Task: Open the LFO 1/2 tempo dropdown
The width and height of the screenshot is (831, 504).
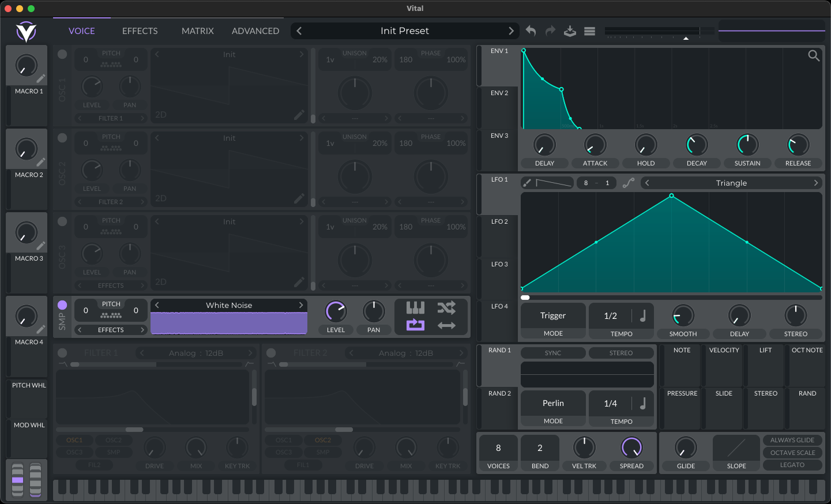Action: [x=611, y=316]
